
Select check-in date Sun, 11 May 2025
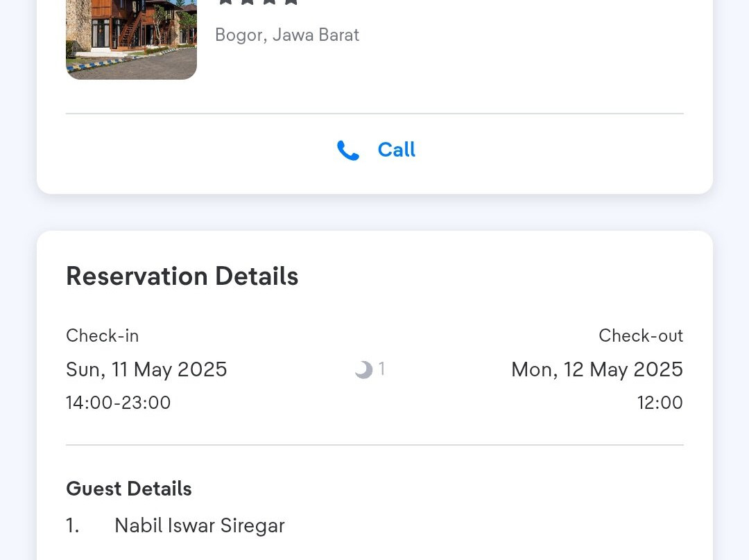pos(146,369)
